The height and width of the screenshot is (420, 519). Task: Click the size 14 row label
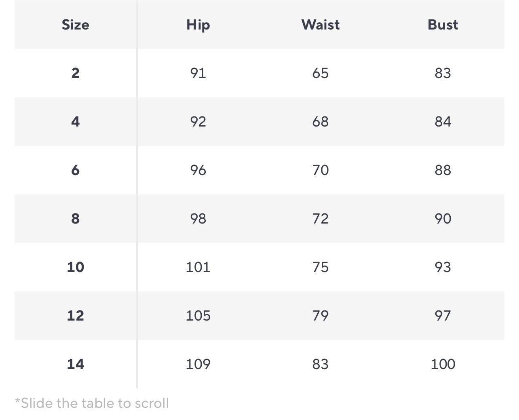[76, 364]
